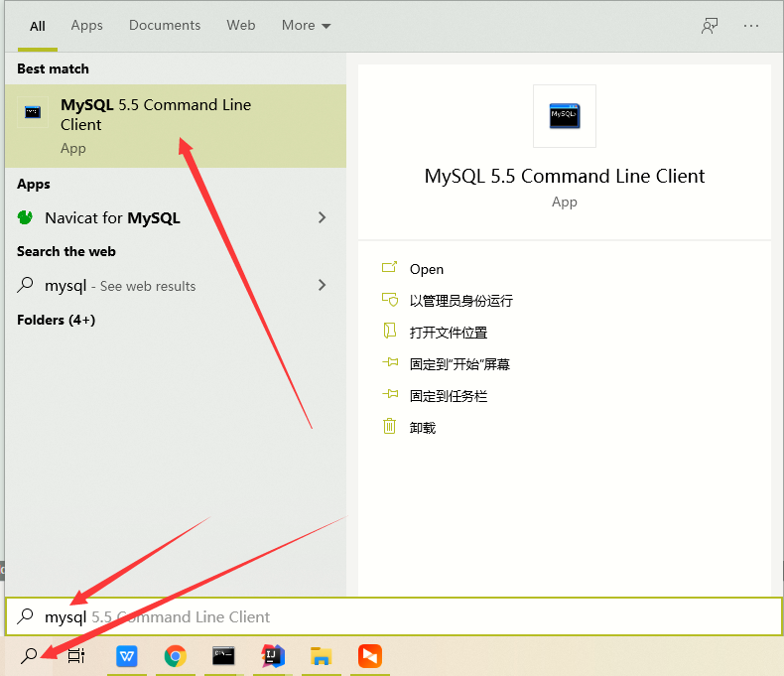Screen dimensions: 784x676
Task: Click the MySQL app icon in Best match
Action: [x=33, y=112]
